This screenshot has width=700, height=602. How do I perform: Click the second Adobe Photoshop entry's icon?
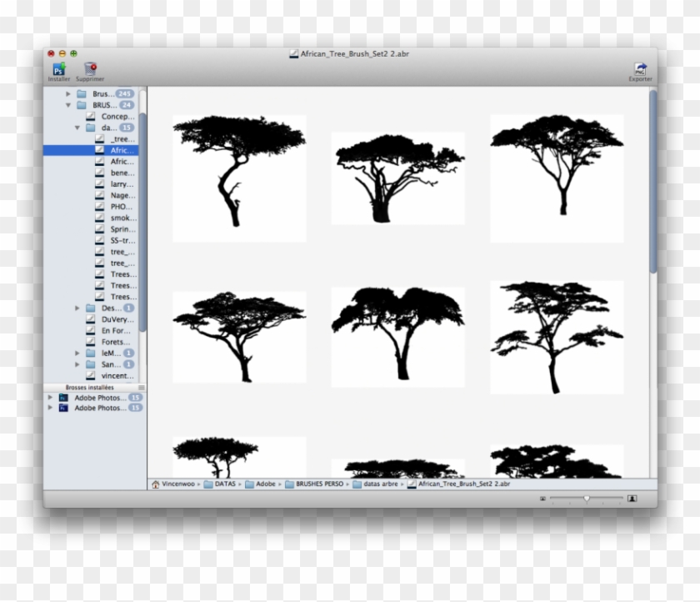pos(65,409)
